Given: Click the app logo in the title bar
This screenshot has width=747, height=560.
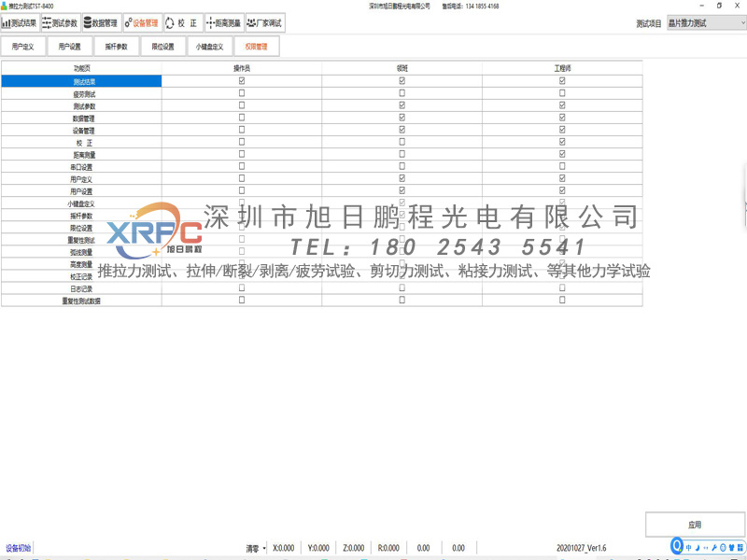Looking at the screenshot, I should tap(4, 7).
